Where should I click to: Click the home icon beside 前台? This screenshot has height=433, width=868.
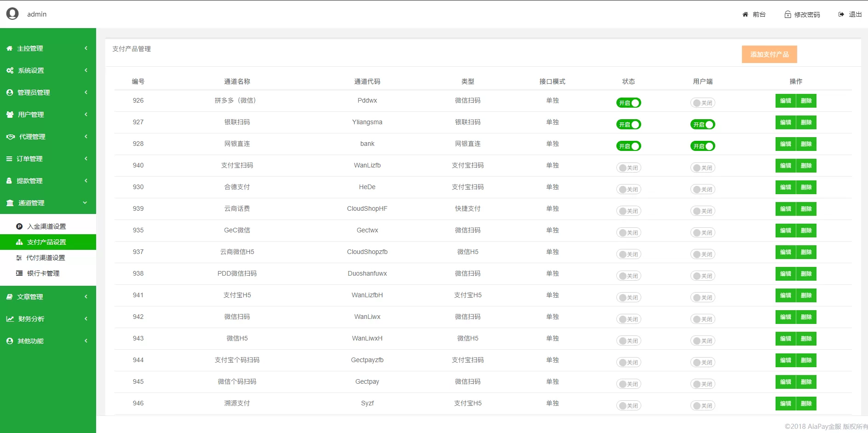pos(745,14)
